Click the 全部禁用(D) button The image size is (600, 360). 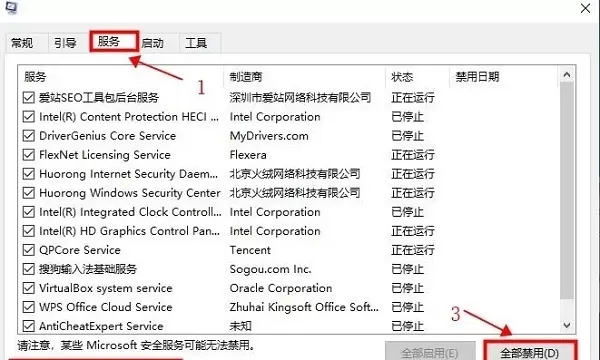(530, 352)
